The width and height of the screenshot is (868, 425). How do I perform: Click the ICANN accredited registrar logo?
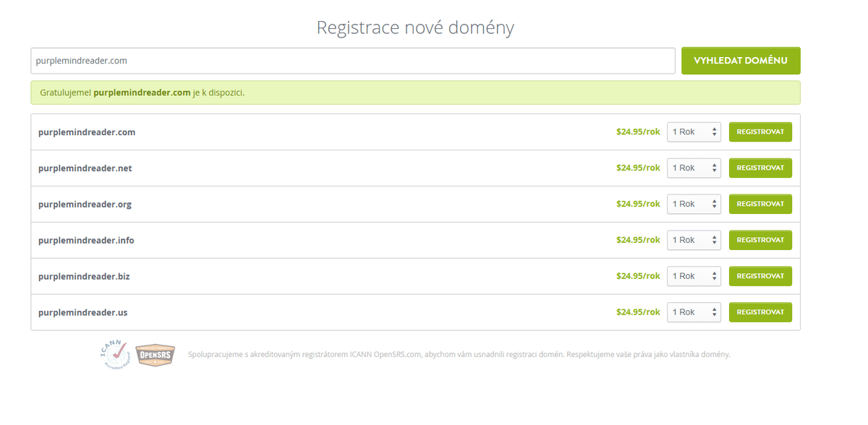tap(114, 354)
